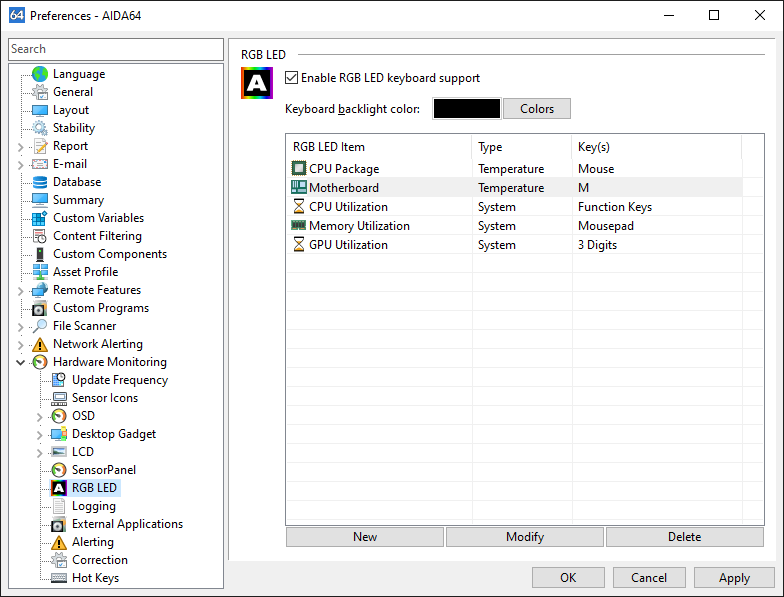
Task: Click the Search input field
Action: (116, 49)
